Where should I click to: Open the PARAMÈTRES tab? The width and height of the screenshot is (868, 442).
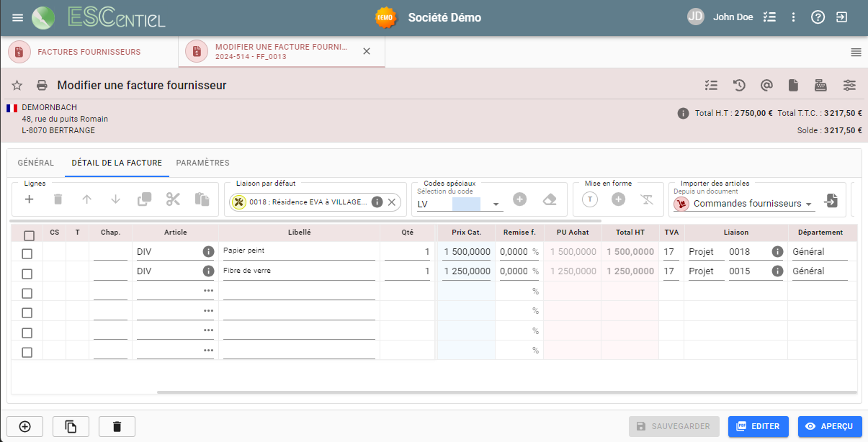pos(202,163)
